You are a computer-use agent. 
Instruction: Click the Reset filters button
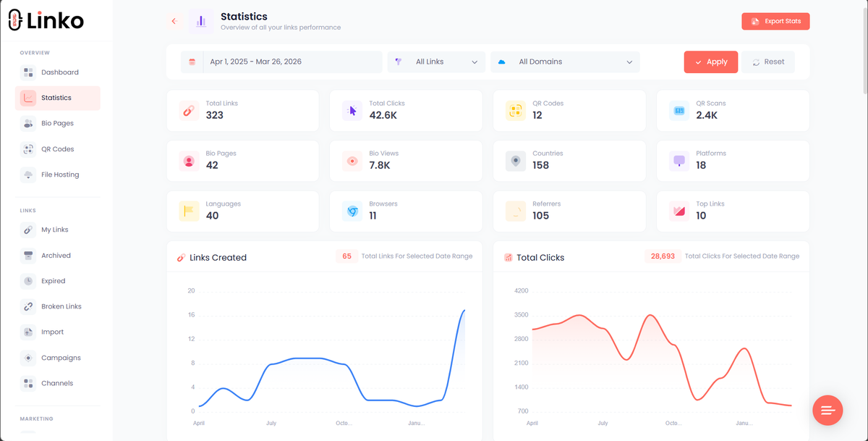pos(767,62)
